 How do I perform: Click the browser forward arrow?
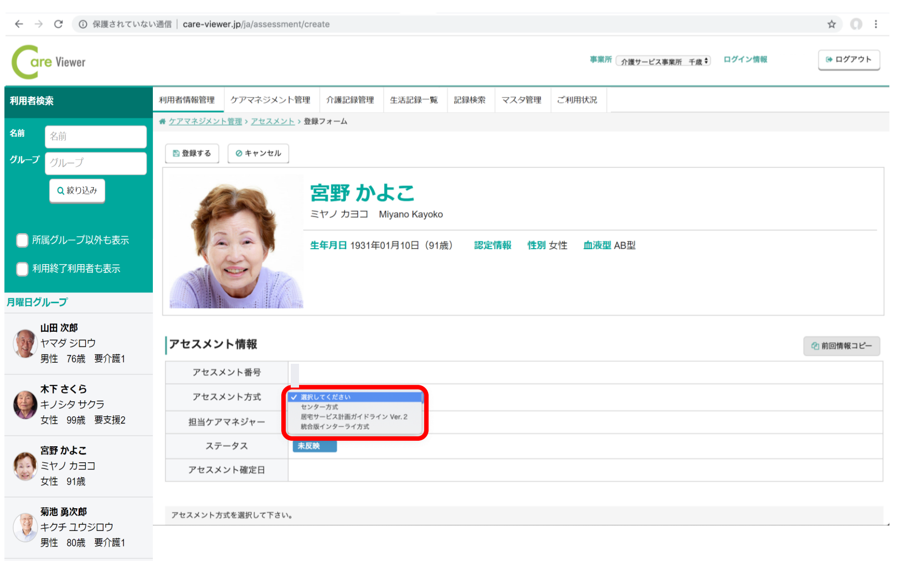pos(38,24)
